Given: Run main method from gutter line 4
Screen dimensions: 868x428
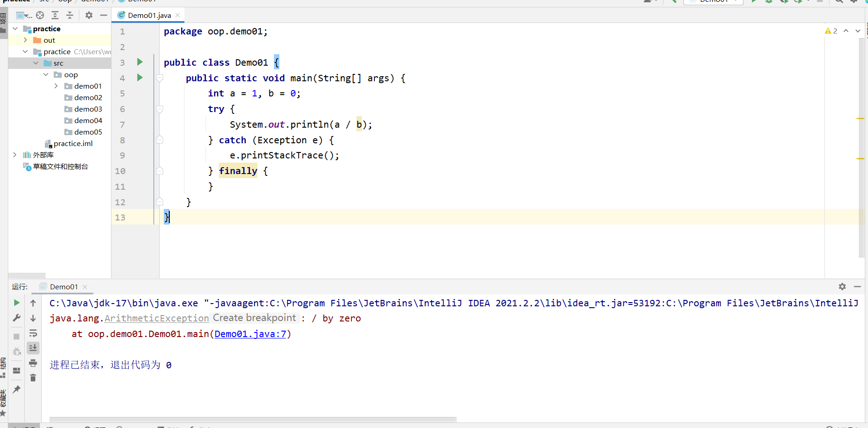Looking at the screenshot, I should (140, 78).
